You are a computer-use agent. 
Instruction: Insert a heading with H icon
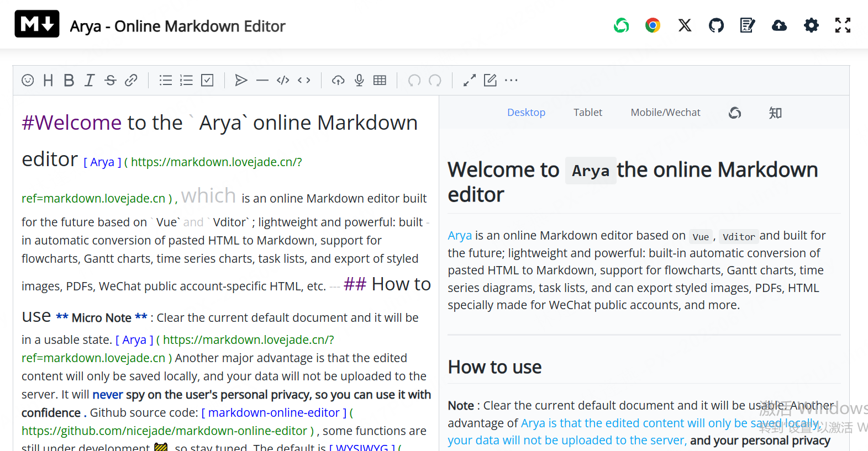pyautogui.click(x=48, y=81)
